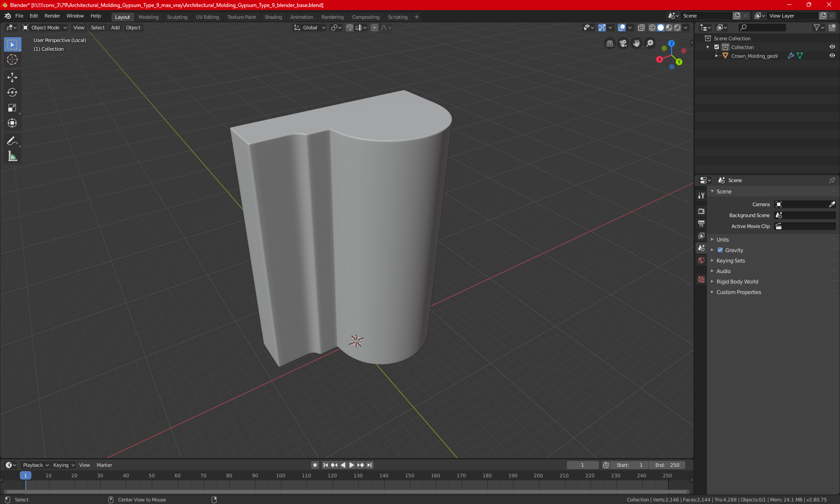Open the Render menu

52,16
